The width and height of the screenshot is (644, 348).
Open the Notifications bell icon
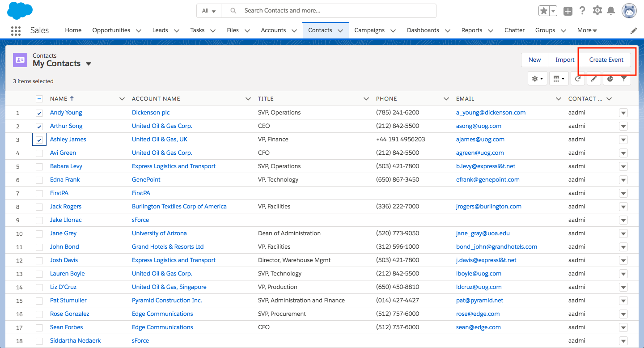(x=611, y=11)
